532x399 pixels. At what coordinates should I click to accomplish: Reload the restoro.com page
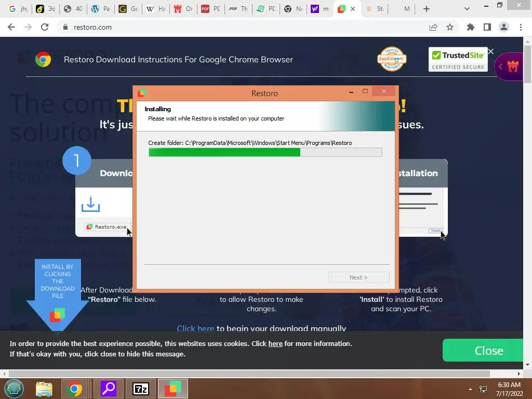tap(45, 27)
